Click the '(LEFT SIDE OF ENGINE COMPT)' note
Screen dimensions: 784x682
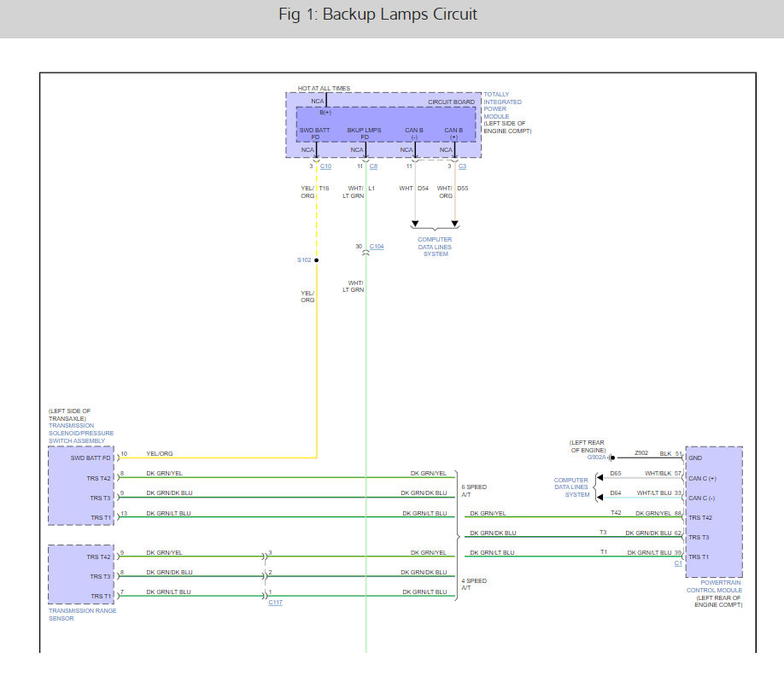pos(507,127)
